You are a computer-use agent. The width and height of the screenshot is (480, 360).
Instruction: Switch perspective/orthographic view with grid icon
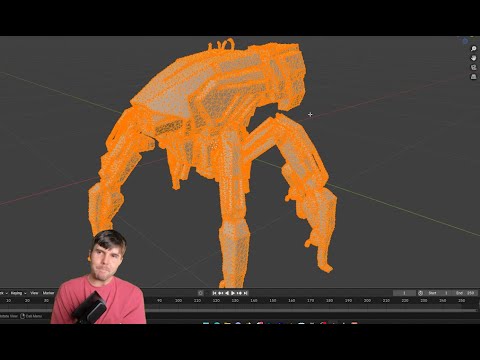click(x=473, y=77)
